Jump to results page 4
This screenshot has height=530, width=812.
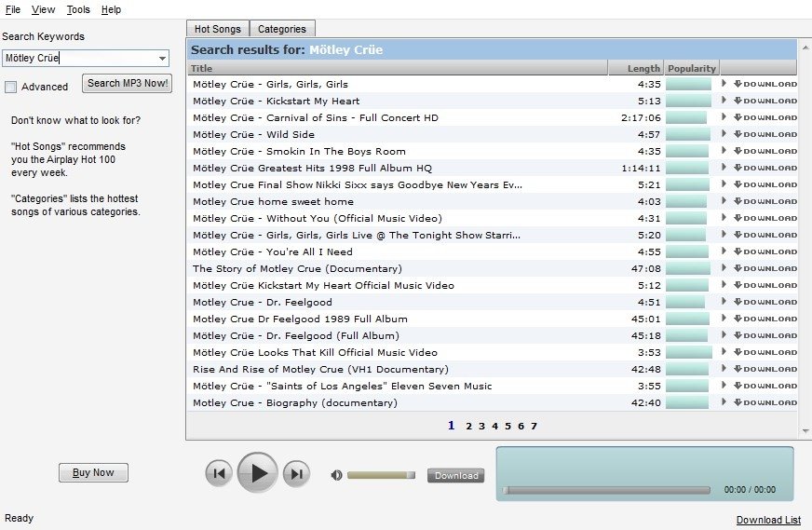tap(495, 426)
